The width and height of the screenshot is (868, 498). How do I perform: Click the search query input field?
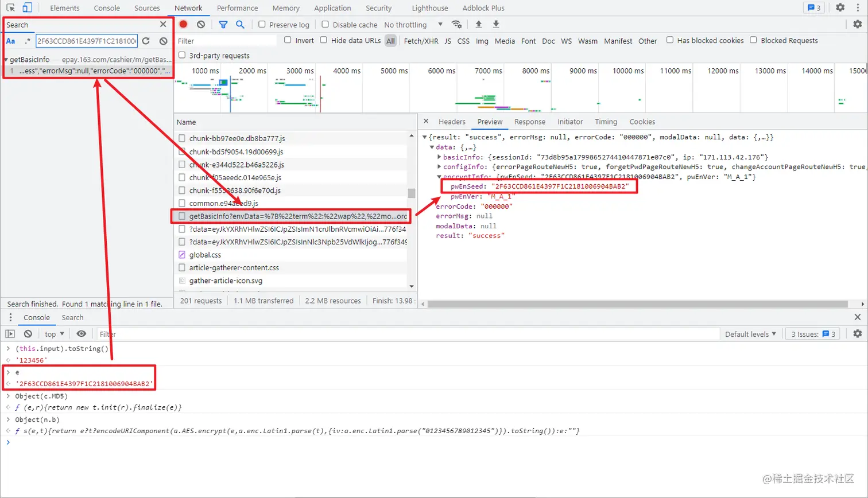87,41
